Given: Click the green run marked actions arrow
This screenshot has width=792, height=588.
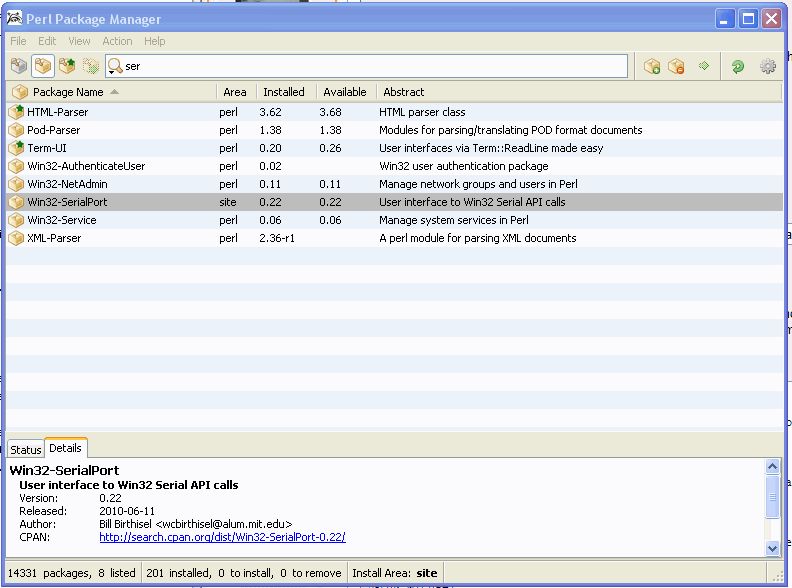Looking at the screenshot, I should point(704,66).
